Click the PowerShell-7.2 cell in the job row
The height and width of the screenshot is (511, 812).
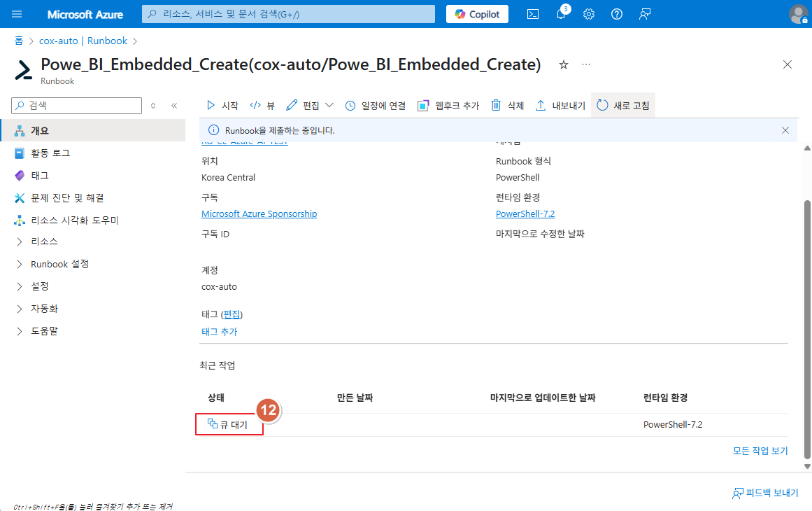click(x=673, y=425)
